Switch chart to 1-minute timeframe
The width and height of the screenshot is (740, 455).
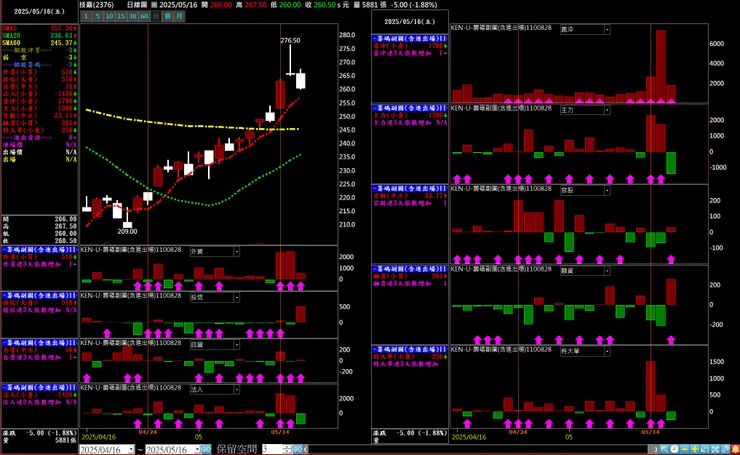(86, 16)
